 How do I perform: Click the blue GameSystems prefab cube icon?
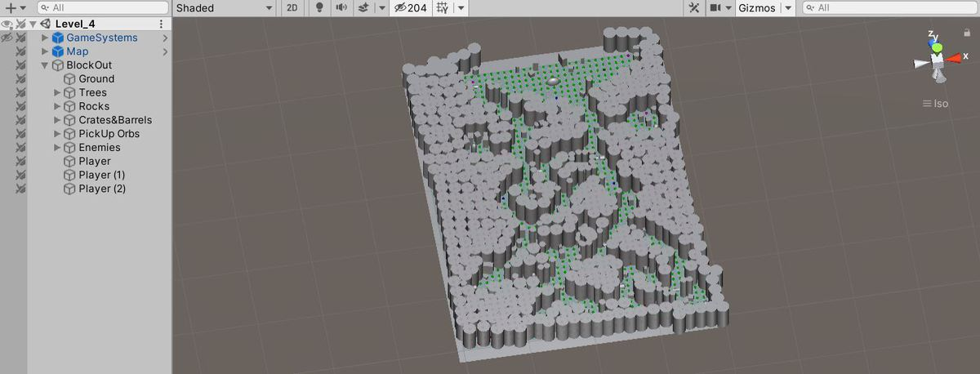[58, 38]
